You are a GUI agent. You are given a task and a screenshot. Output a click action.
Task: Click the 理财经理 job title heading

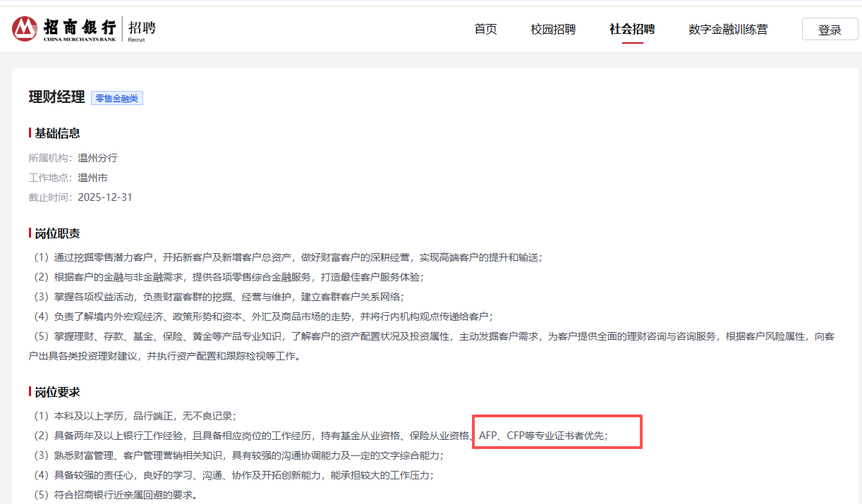(x=56, y=97)
